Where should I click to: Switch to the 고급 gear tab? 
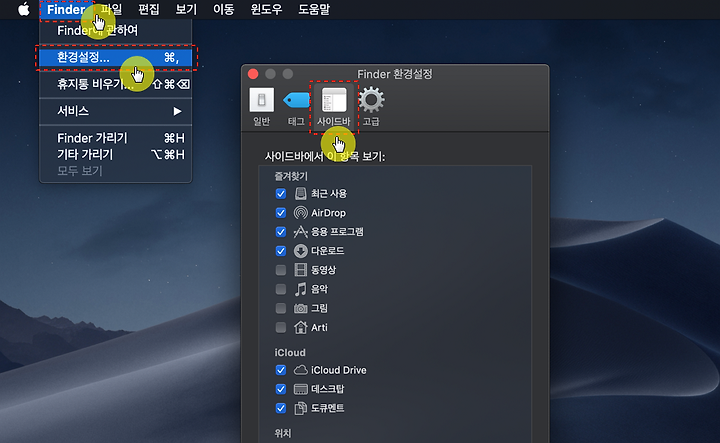coord(371,107)
